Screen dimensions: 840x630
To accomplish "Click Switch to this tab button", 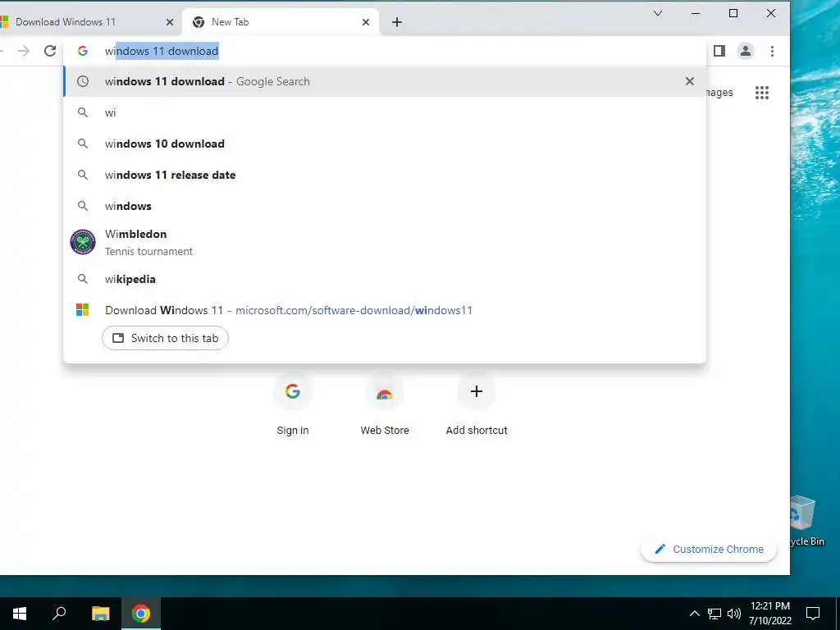I will coord(165,338).
